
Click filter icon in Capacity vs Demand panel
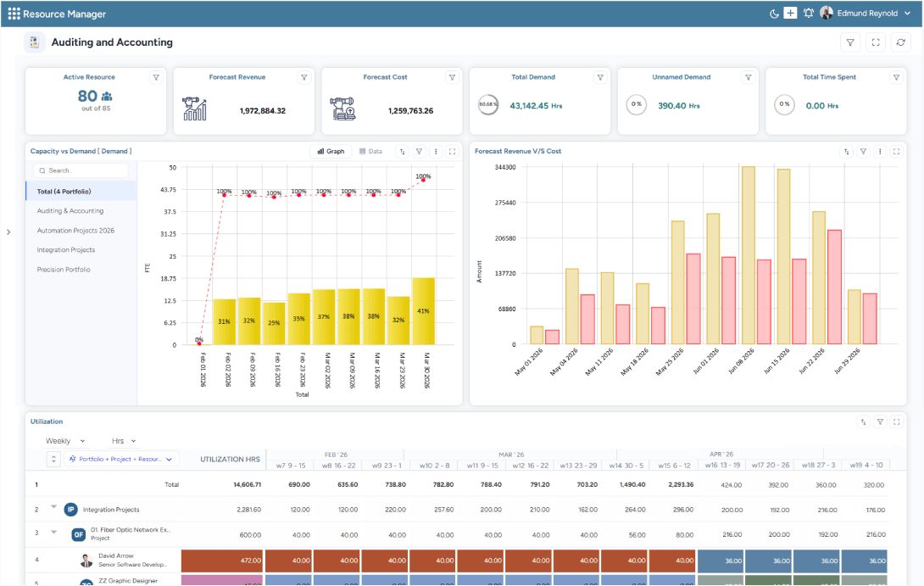[x=419, y=152]
